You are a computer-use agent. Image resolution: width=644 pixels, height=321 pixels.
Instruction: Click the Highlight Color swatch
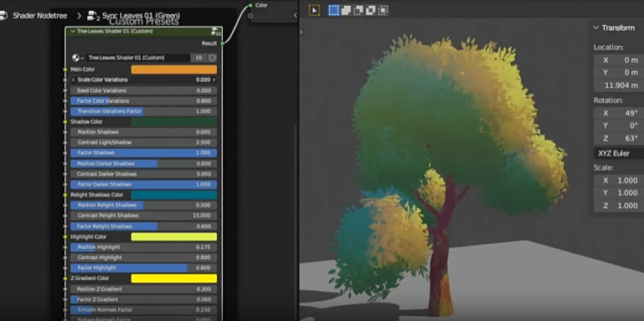point(173,236)
